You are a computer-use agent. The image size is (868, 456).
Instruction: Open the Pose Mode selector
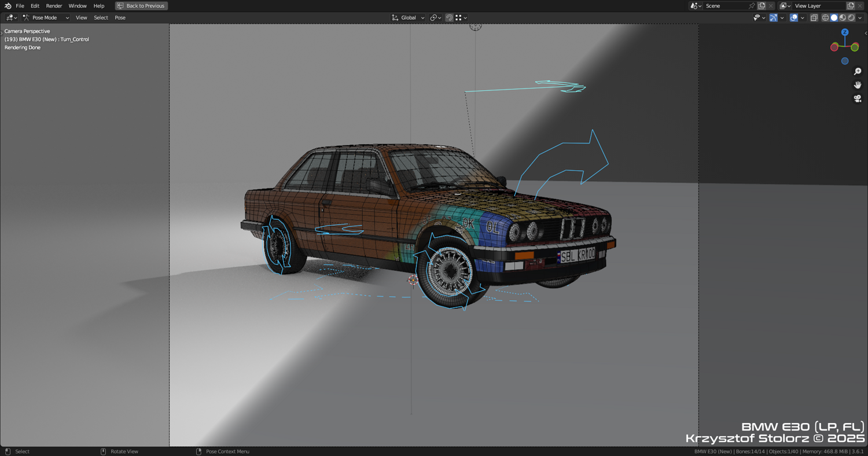click(x=46, y=18)
